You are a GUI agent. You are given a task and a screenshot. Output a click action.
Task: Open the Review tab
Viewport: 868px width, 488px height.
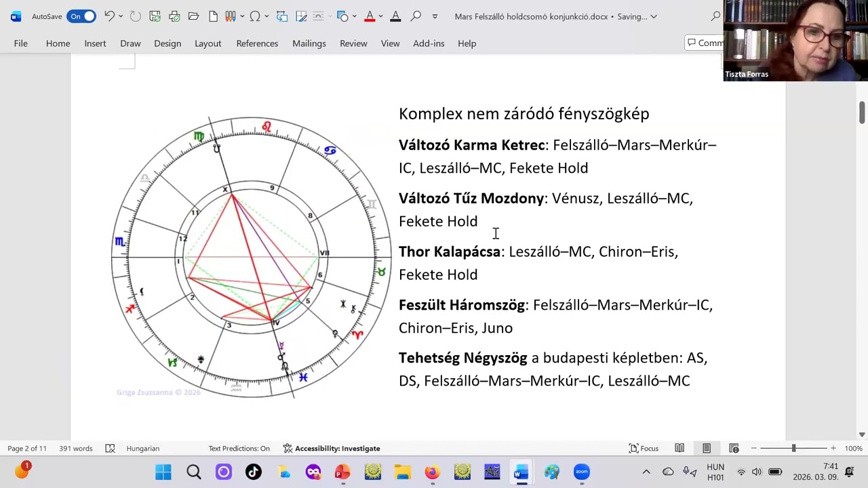(353, 43)
